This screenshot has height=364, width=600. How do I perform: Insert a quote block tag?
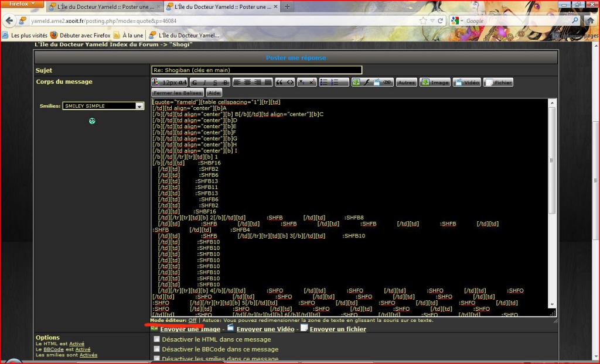coord(279,82)
